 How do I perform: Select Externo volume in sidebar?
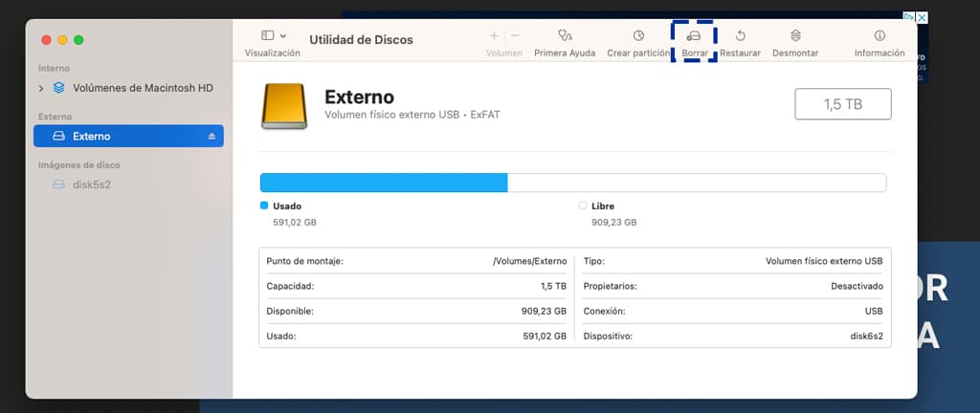tap(128, 136)
